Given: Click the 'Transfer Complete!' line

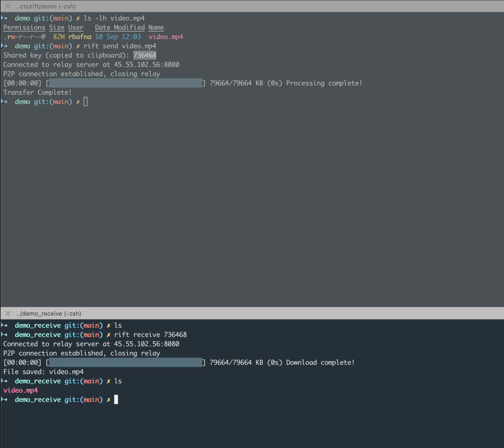Looking at the screenshot, I should (x=38, y=92).
